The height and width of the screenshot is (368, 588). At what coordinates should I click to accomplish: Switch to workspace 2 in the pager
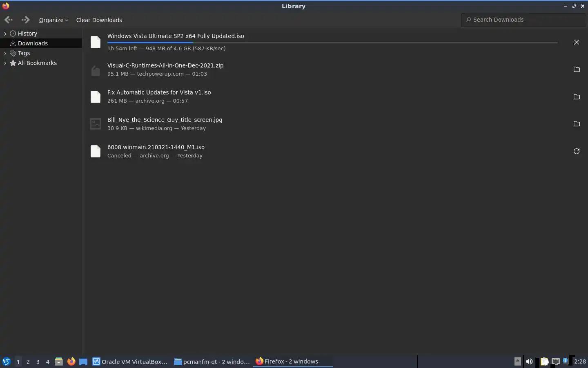pos(28,361)
